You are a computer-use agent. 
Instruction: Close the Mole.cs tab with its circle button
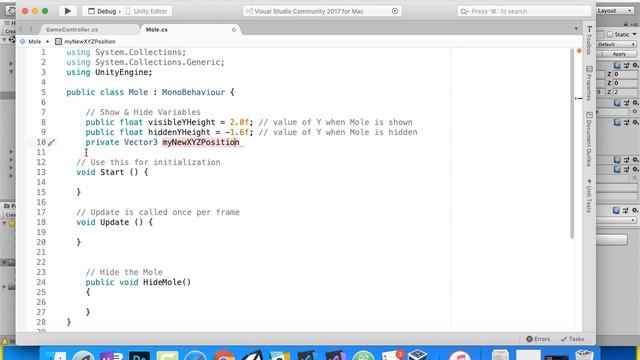(x=234, y=29)
